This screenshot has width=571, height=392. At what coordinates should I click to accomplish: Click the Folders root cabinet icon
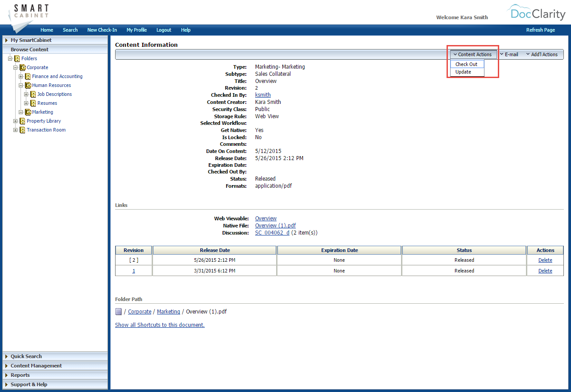(x=18, y=58)
